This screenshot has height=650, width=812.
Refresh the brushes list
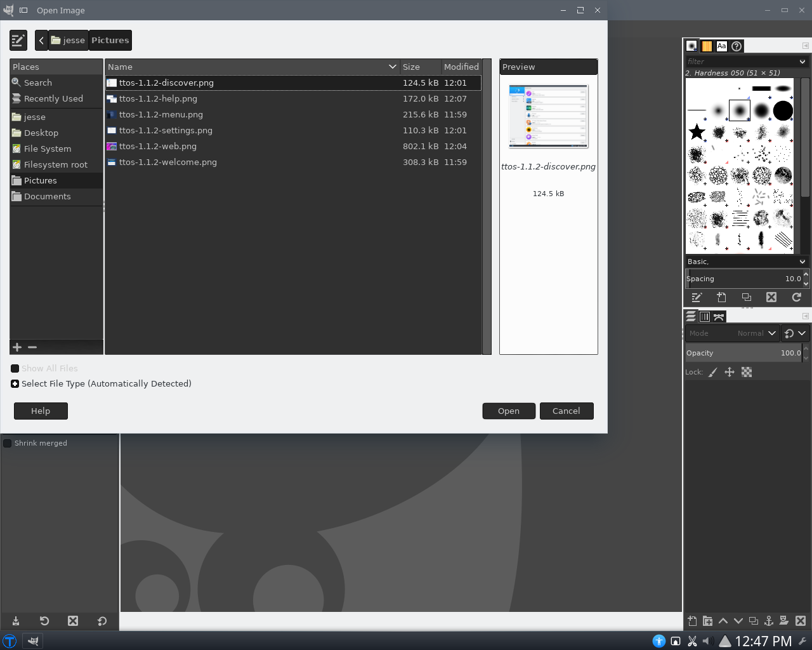tap(797, 297)
